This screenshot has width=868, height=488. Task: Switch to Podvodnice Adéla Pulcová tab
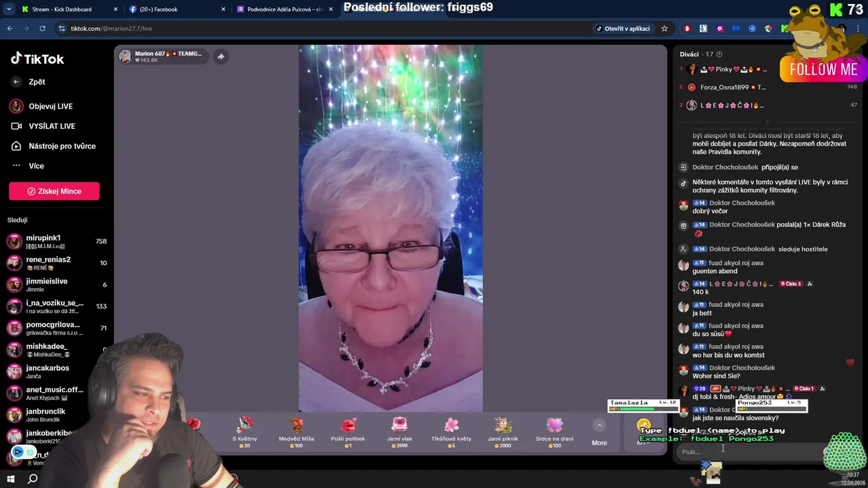285,9
